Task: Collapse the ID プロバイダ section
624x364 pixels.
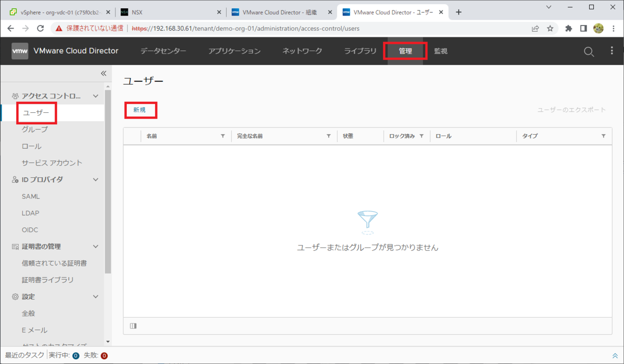Action: pyautogui.click(x=96, y=179)
